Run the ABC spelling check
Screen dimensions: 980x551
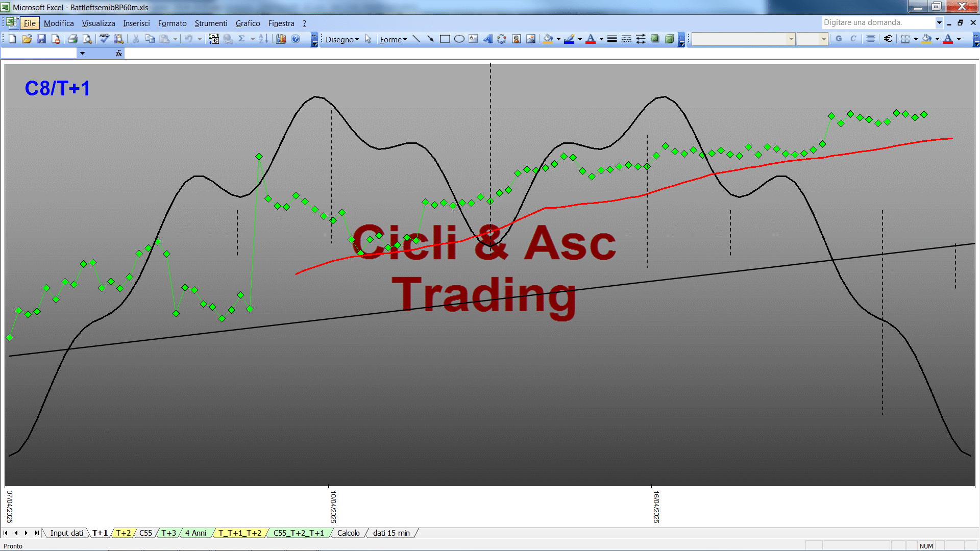(104, 39)
